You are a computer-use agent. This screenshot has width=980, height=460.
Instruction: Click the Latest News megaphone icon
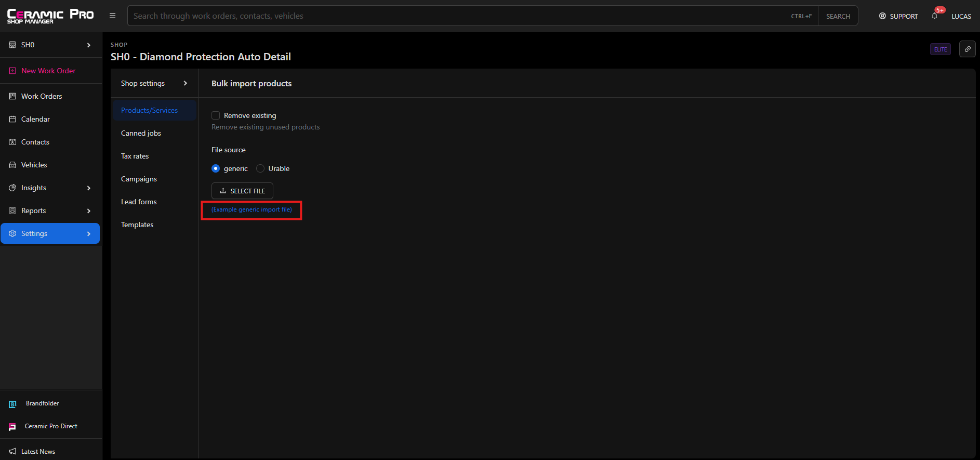(12, 451)
